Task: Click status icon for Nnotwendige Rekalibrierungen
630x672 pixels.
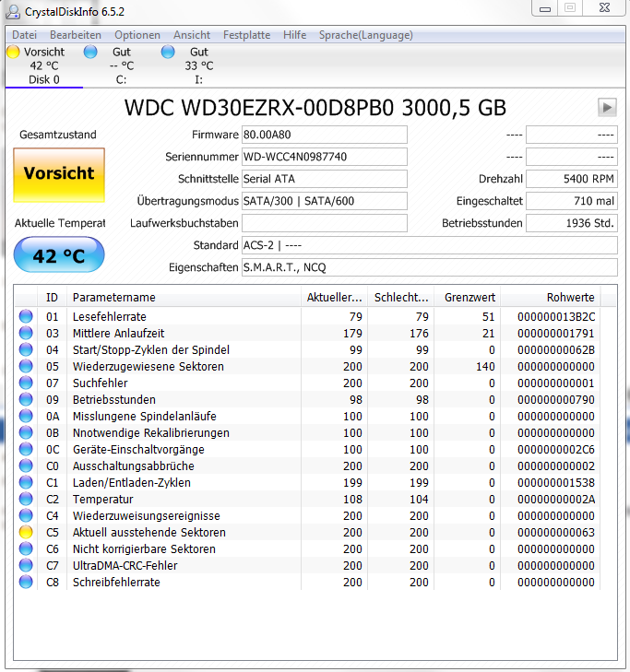Action: click(x=26, y=433)
